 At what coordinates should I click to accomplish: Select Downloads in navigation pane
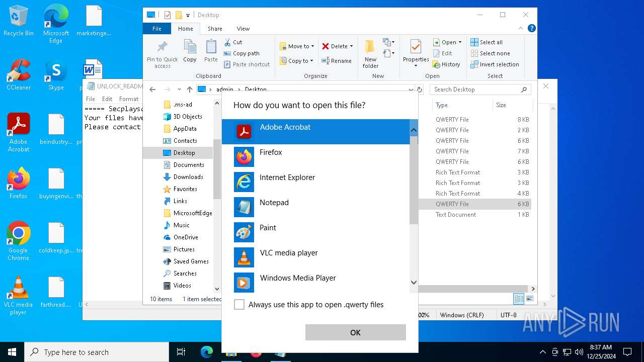coord(183,177)
